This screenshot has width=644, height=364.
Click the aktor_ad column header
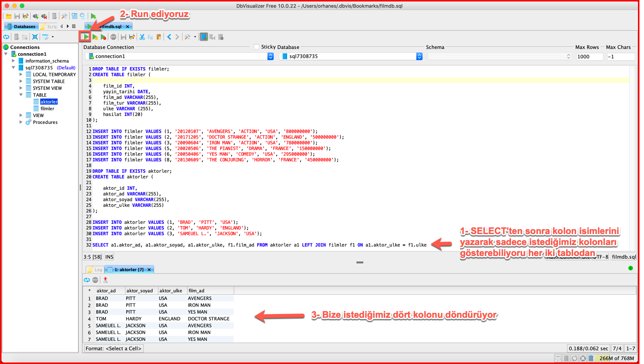[110, 291]
